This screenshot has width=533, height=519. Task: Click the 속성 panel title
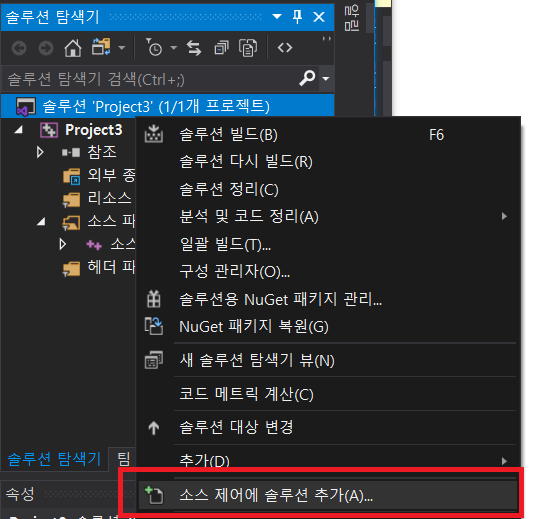20,494
